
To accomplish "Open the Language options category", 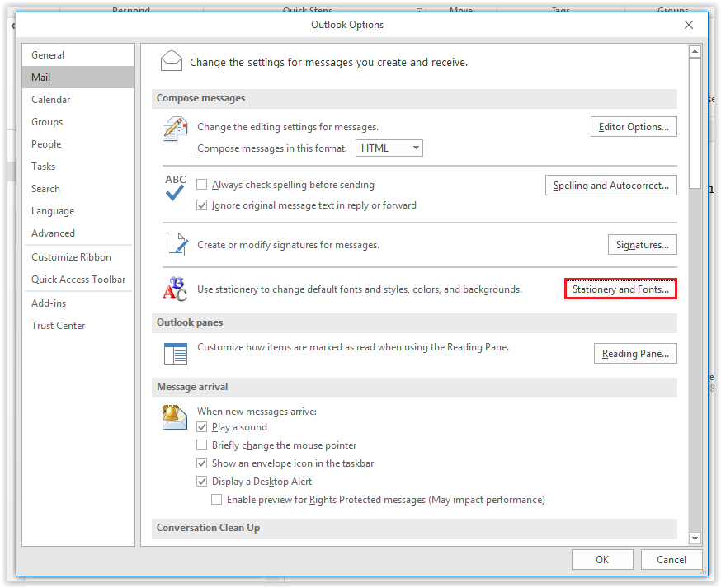I will (x=78, y=211).
